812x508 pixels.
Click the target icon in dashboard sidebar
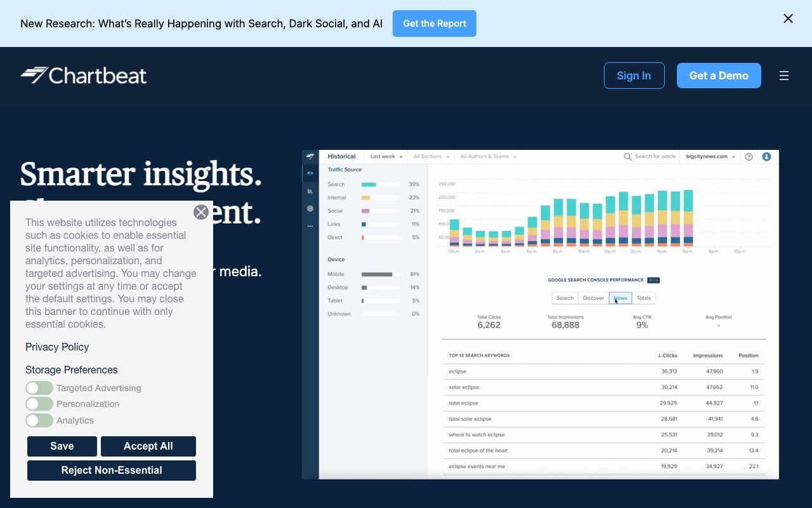point(310,208)
